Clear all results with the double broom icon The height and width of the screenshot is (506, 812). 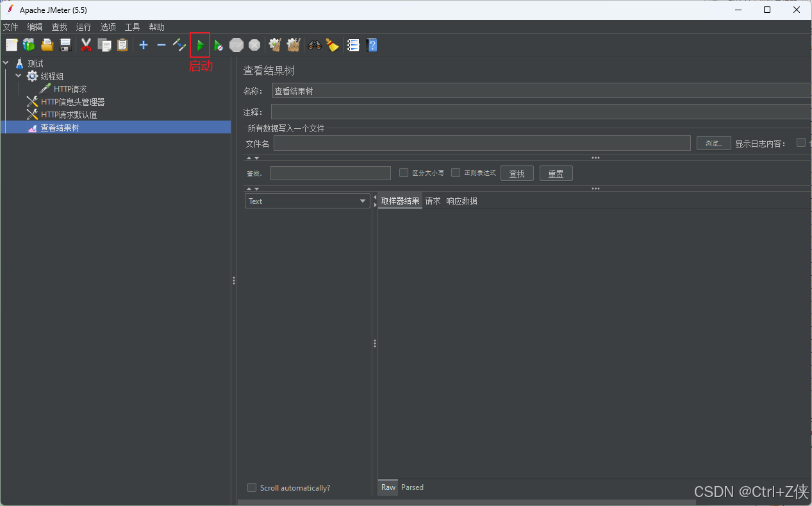(x=294, y=45)
